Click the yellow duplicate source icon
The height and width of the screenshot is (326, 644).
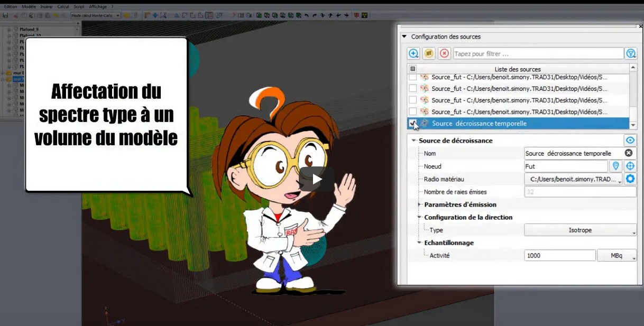click(x=429, y=53)
